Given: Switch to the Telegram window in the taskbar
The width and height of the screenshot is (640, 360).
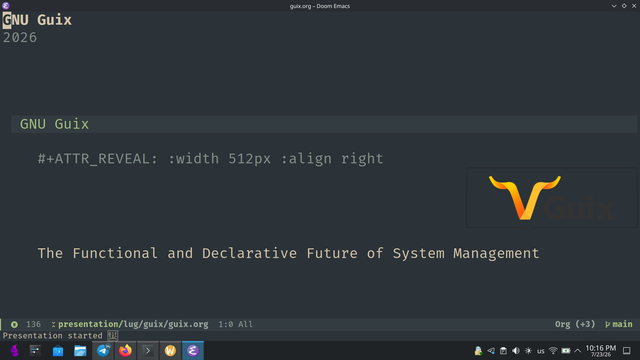Looking at the screenshot, I should coord(103,351).
